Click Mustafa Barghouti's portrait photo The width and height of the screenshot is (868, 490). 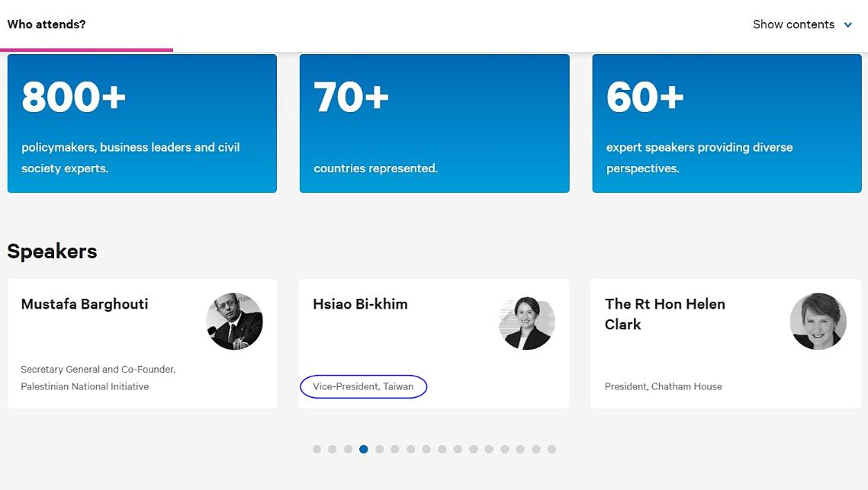point(234,322)
